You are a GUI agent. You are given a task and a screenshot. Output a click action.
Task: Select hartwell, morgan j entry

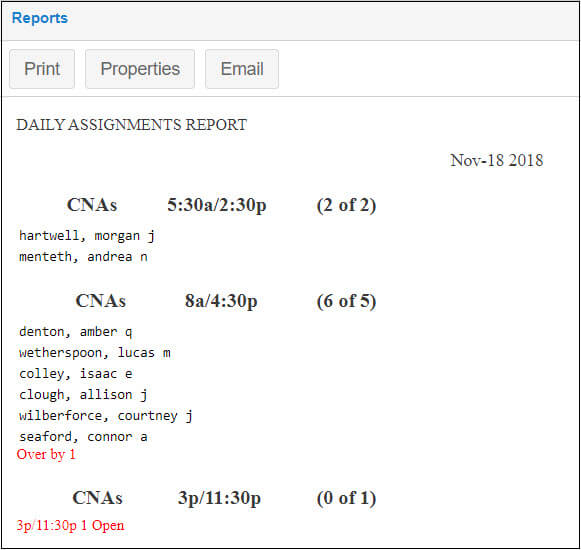click(87, 236)
